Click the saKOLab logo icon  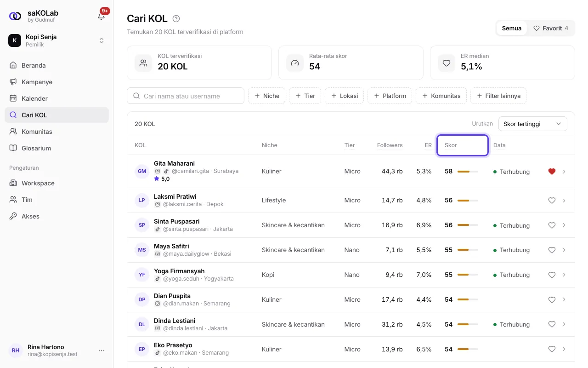tap(15, 16)
